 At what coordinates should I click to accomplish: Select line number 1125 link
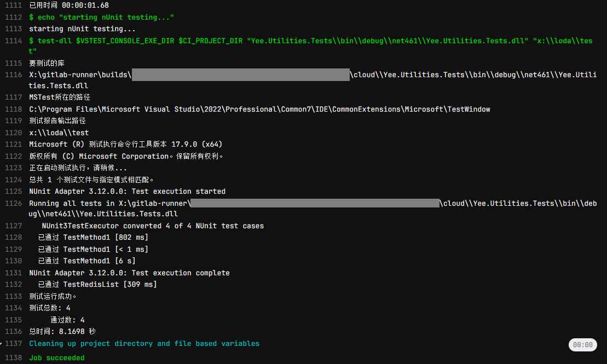pyautogui.click(x=13, y=192)
